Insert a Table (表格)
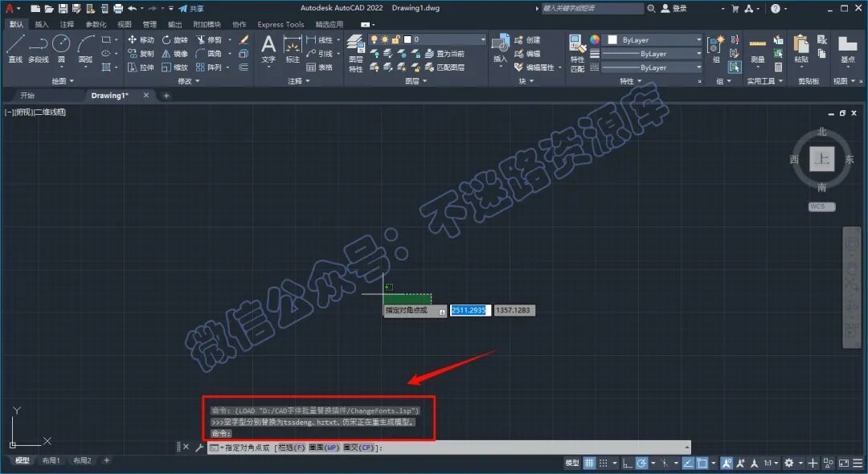 [x=319, y=67]
